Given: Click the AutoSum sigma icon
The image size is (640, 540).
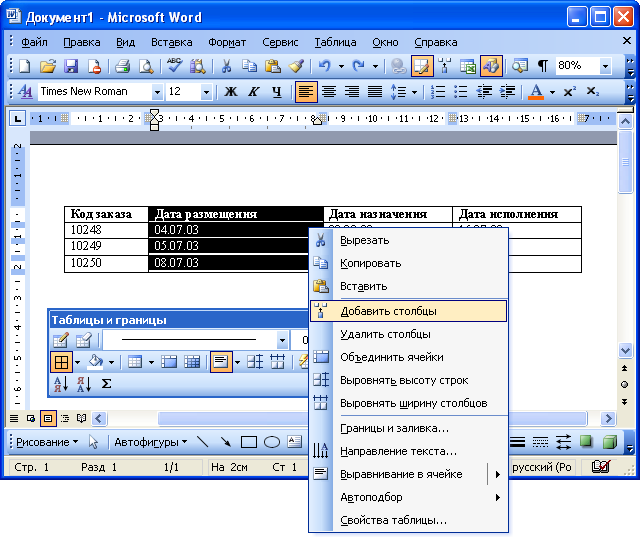Looking at the screenshot, I should (x=106, y=384).
